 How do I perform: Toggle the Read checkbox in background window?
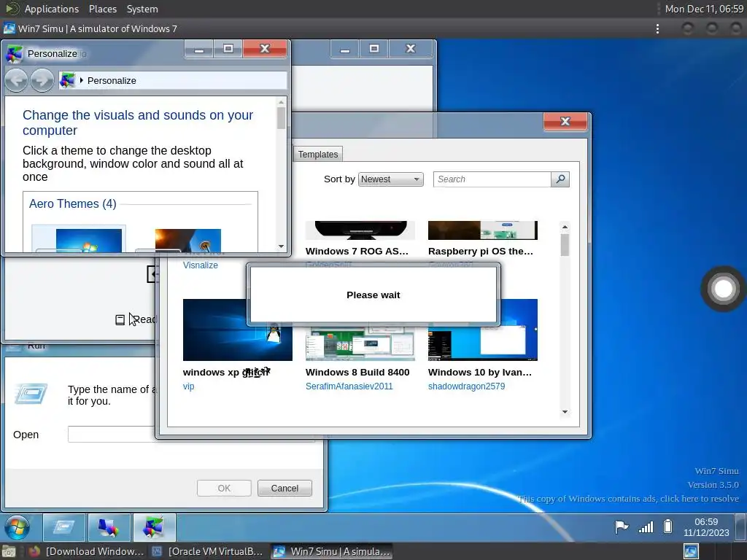(120, 319)
